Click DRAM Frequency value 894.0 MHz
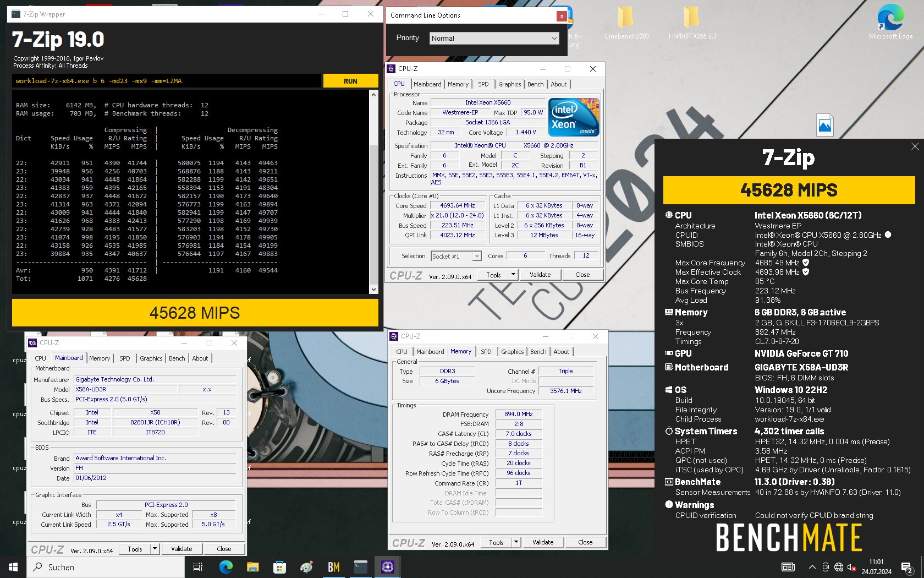Image resolution: width=924 pixels, height=578 pixels. (x=518, y=414)
